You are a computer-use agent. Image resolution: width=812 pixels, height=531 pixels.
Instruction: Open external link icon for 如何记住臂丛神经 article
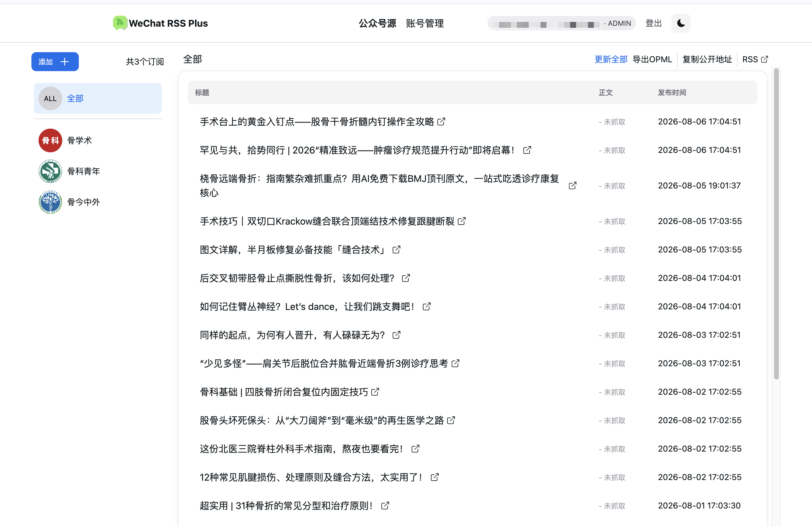pyautogui.click(x=426, y=307)
